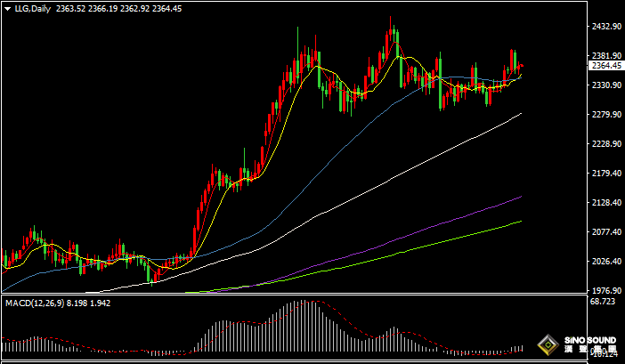The height and width of the screenshot is (364, 625).
Task: Click the 2077.40 price axis label
Action: pyautogui.click(x=605, y=232)
